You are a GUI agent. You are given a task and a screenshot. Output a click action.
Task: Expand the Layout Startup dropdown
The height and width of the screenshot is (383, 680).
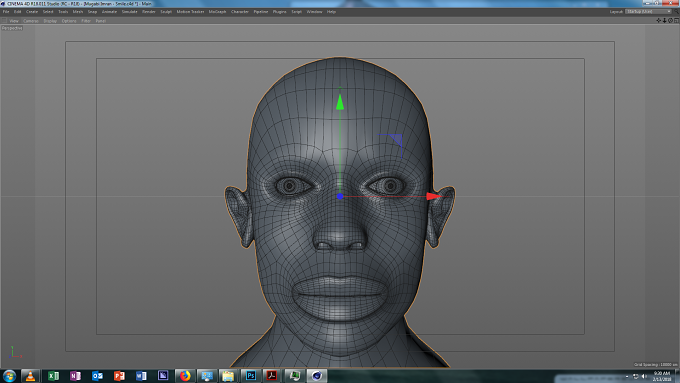pos(649,12)
